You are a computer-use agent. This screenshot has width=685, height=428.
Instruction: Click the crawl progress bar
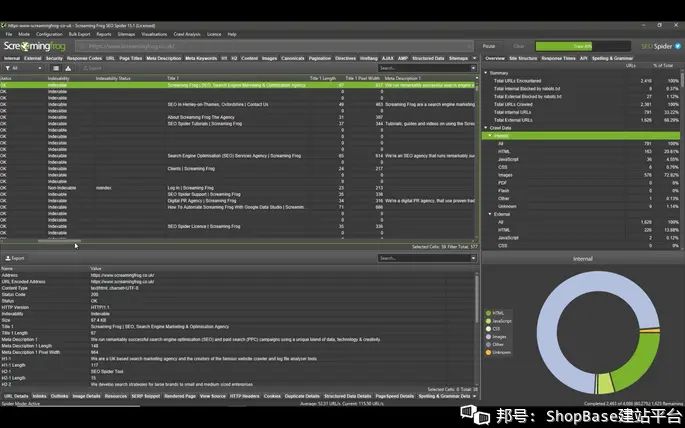pyautogui.click(x=583, y=46)
